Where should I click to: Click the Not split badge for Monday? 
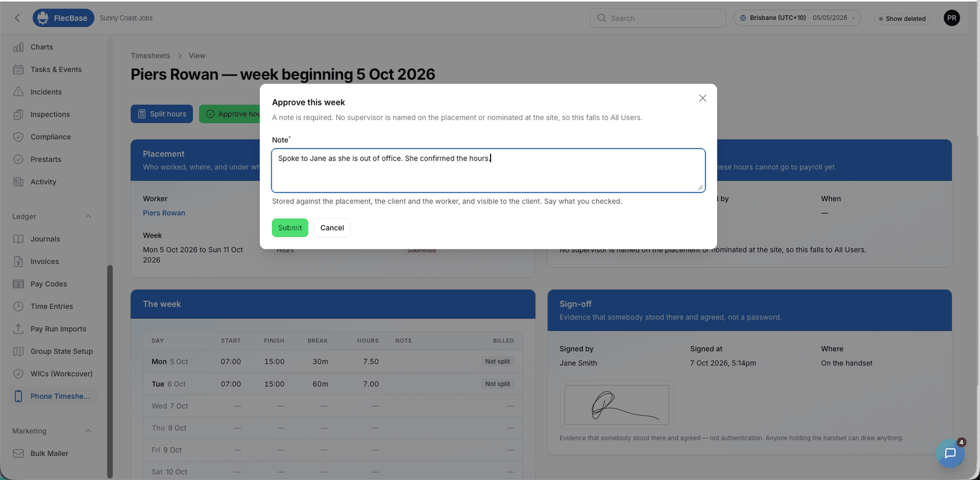pos(497,362)
